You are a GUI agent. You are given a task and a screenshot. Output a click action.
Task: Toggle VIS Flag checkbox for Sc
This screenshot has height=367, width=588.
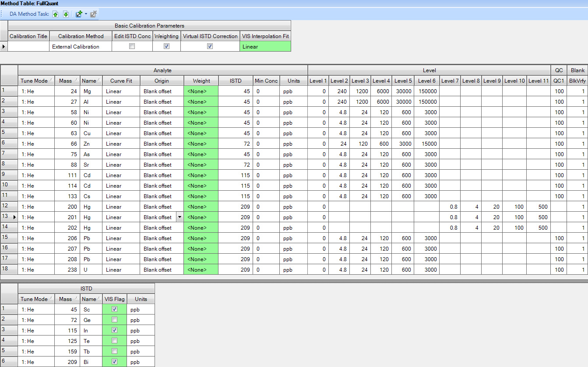114,309
